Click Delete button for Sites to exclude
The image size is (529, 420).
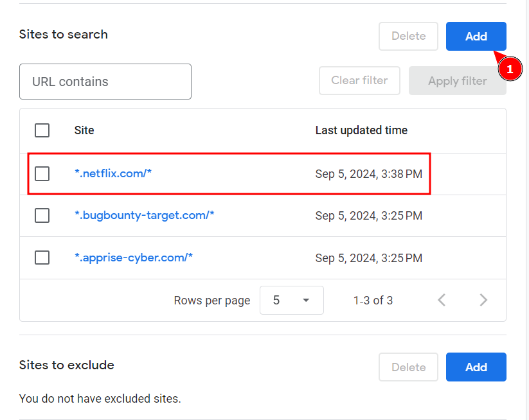[x=408, y=367]
